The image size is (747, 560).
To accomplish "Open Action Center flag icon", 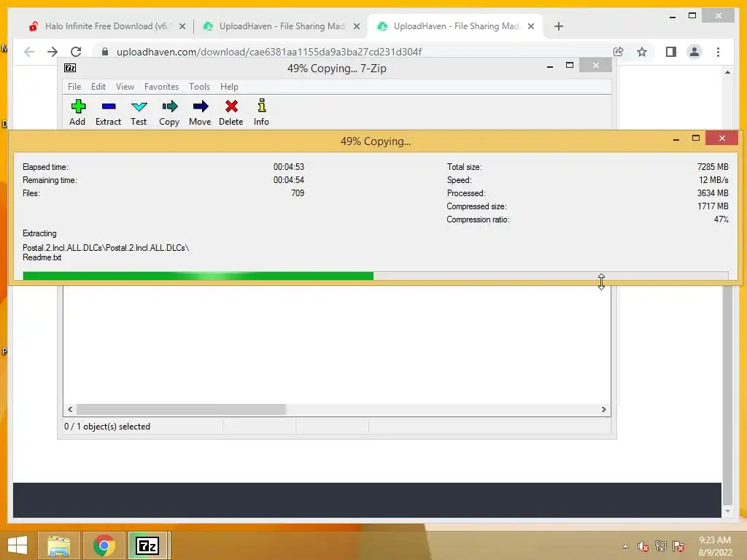I will tap(679, 546).
